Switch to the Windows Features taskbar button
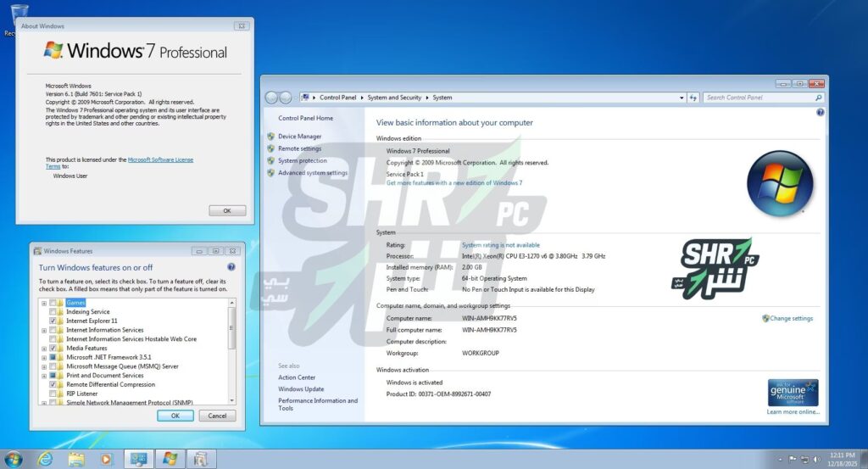868x469 pixels. tap(201, 459)
